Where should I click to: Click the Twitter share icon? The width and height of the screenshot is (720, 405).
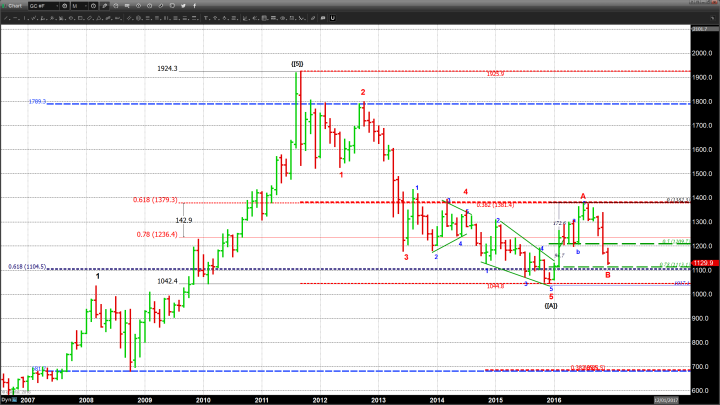[183, 6]
